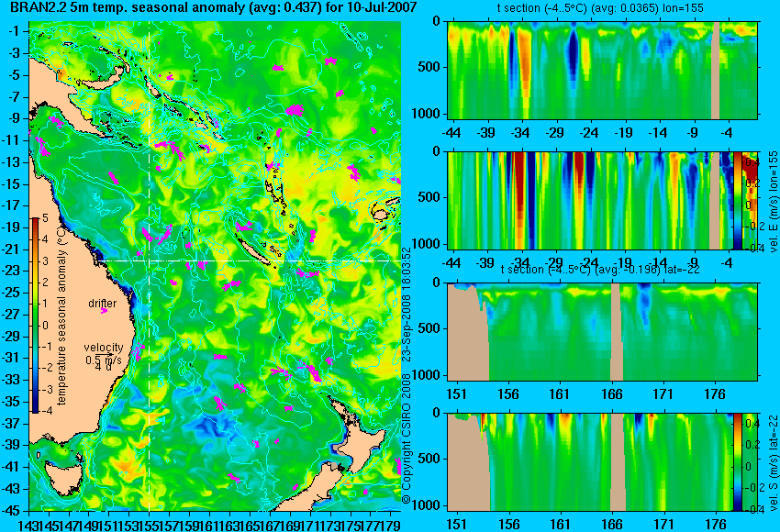Click the '0' tick on temperature color bar

45,326
